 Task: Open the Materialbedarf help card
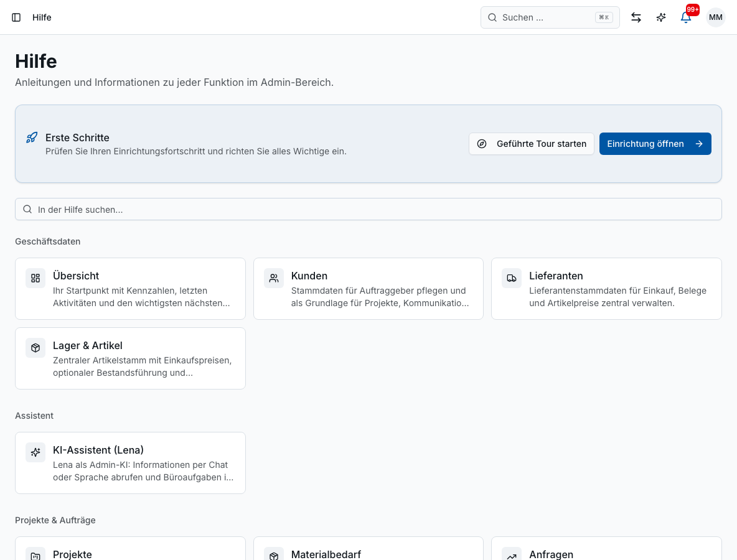tap(368, 548)
